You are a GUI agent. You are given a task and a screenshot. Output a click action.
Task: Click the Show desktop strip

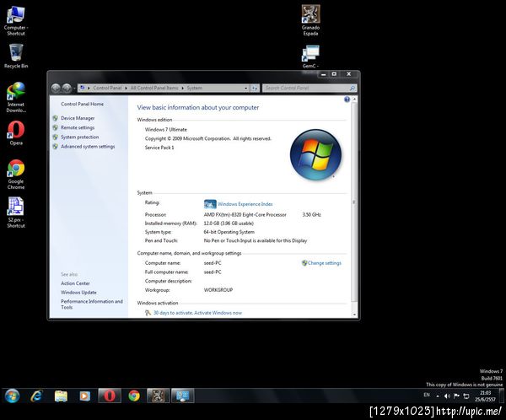(x=502, y=396)
